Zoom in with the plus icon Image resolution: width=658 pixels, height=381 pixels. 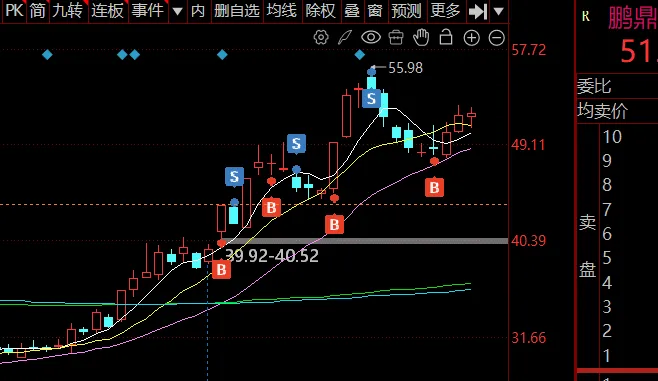[x=471, y=38]
